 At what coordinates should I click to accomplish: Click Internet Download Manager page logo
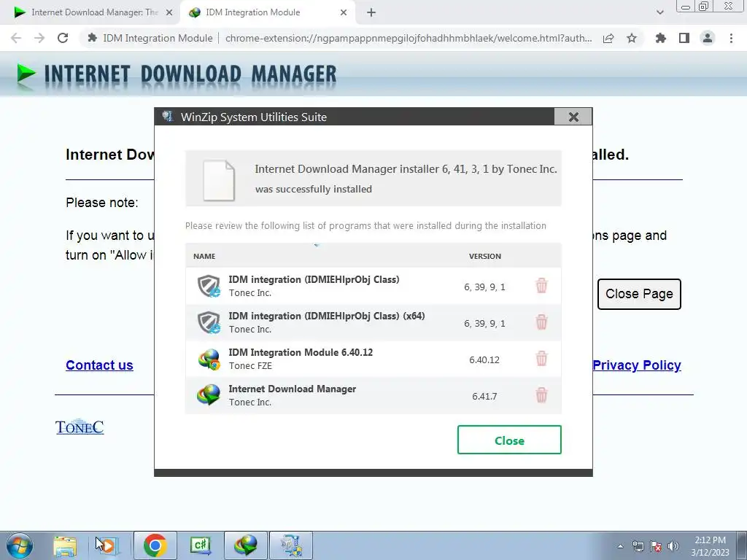177,75
